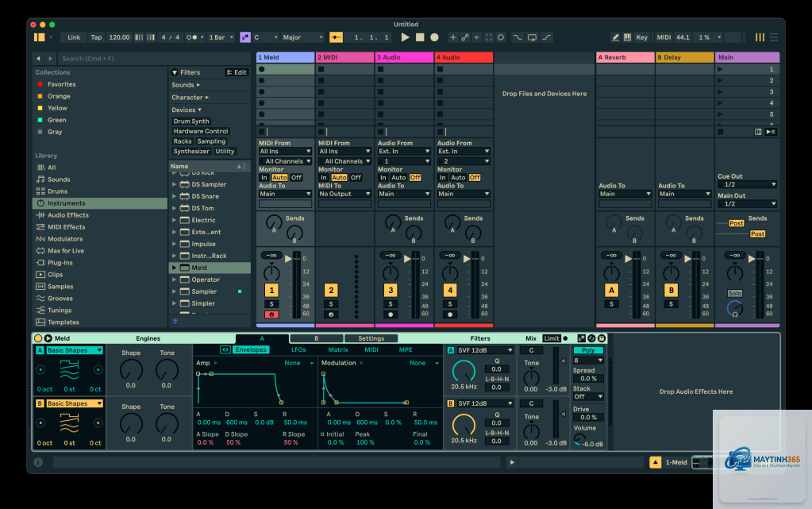Open the Meld Settings tab
This screenshot has width=812, height=509.
[x=371, y=338]
